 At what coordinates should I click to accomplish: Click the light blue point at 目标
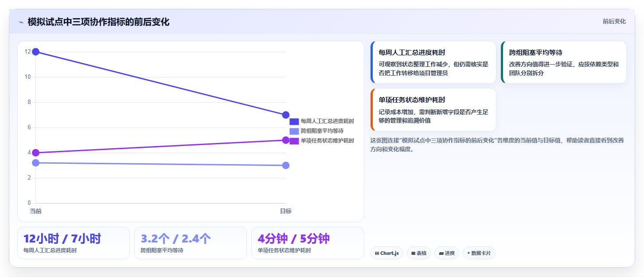(x=286, y=165)
